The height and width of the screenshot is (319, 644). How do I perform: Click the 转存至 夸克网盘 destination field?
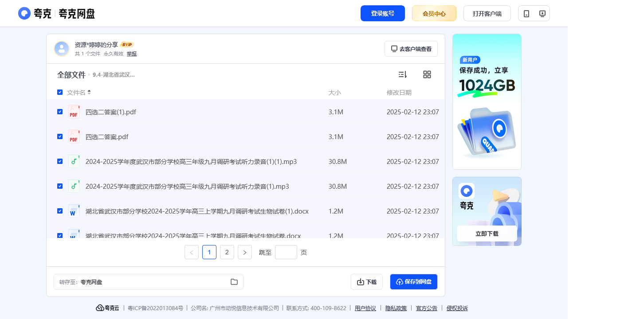point(149,282)
